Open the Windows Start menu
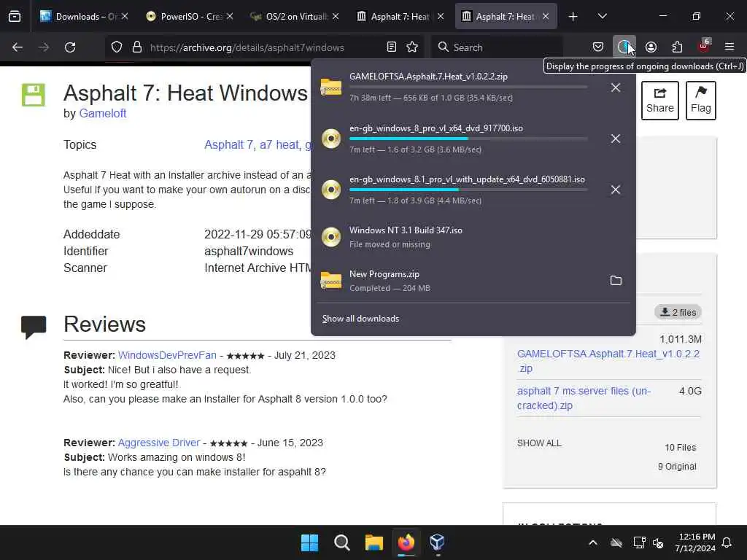This screenshot has width=747, height=560. click(x=309, y=542)
